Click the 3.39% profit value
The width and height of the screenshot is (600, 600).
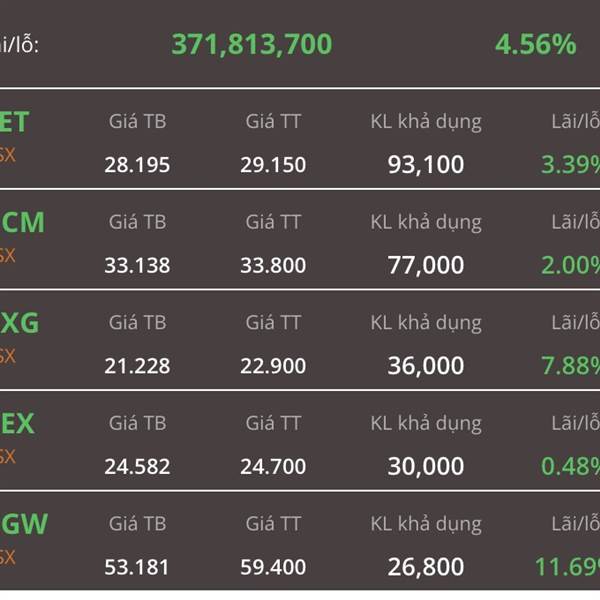[570, 164]
